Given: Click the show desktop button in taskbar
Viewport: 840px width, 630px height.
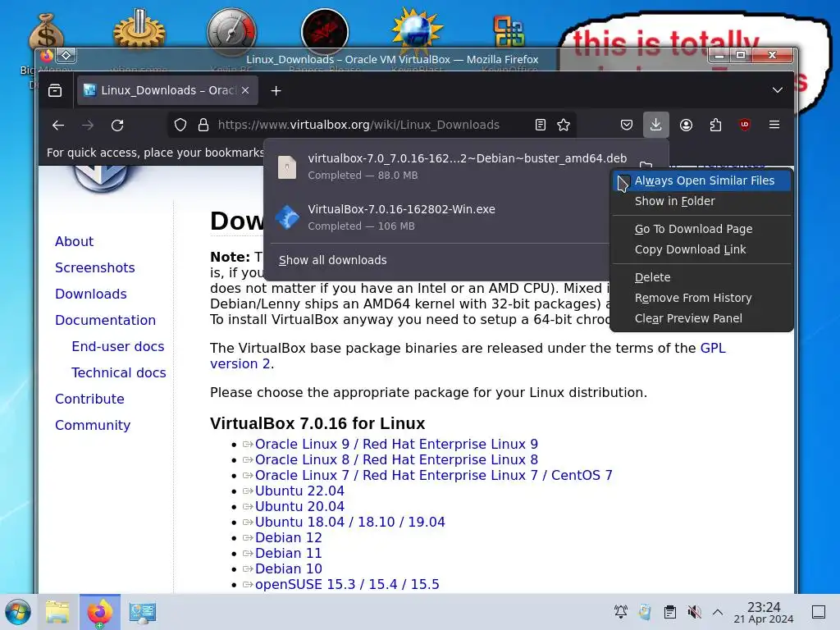Looking at the screenshot, I should [819, 612].
